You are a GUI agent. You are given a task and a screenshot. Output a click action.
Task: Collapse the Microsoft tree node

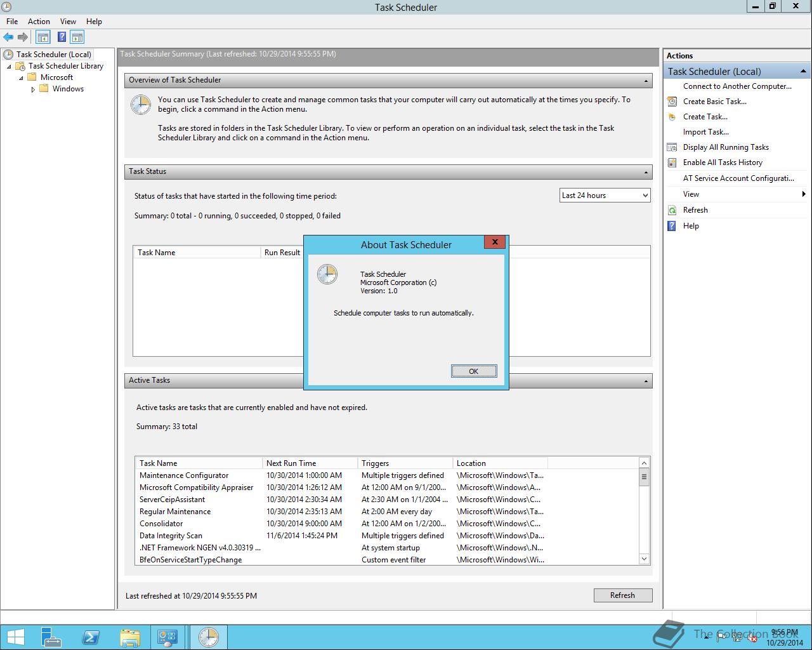pos(21,78)
